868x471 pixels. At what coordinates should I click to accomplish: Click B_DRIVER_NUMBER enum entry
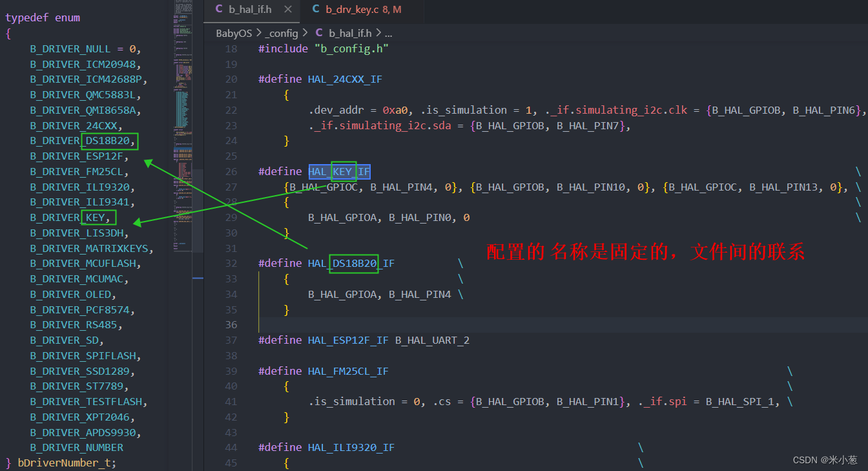(x=76, y=447)
